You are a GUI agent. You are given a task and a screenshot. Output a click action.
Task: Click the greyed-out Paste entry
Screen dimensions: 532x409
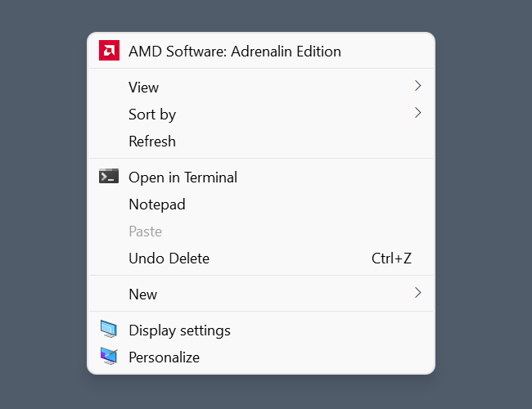click(x=146, y=231)
